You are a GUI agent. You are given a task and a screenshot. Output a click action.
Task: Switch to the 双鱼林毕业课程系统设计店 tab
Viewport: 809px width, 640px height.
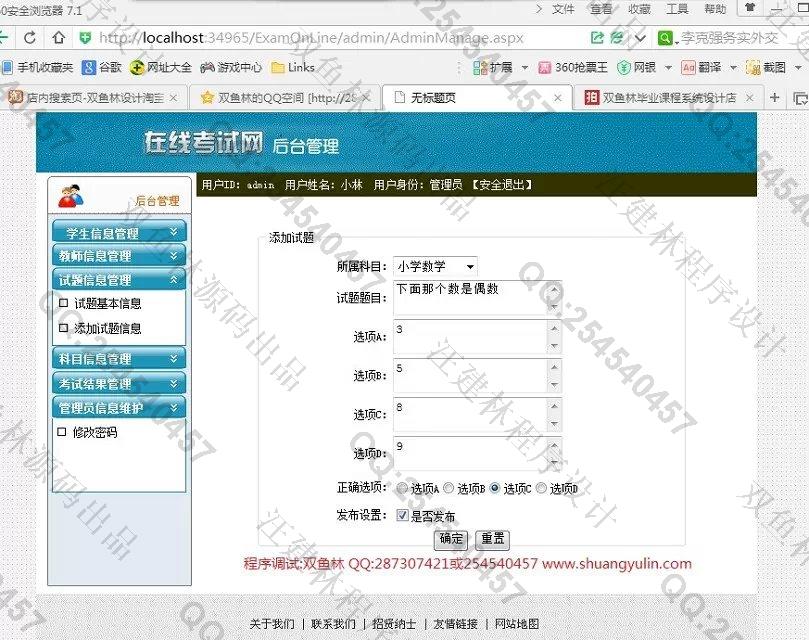[x=669, y=98]
